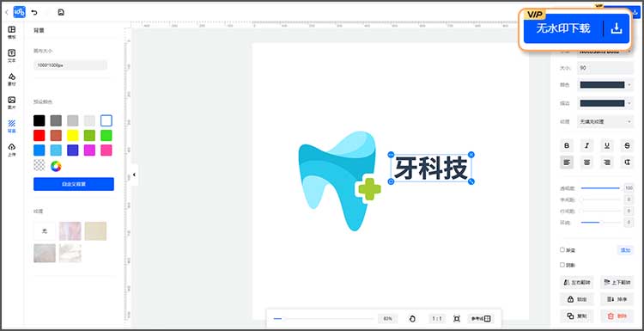This screenshot has height=331, width=644.
Task: Open the 图片 image sidebar tab
Action: click(x=12, y=103)
